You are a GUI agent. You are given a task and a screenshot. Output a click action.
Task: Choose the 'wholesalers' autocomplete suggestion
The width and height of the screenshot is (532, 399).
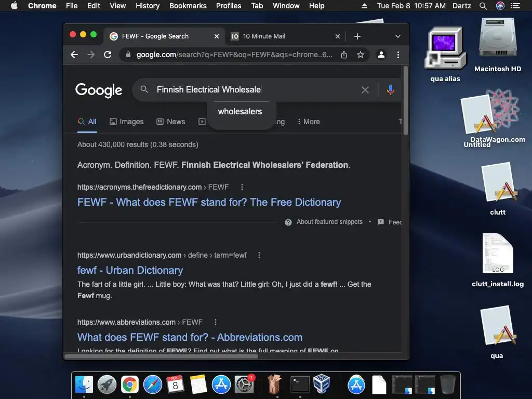click(x=240, y=112)
